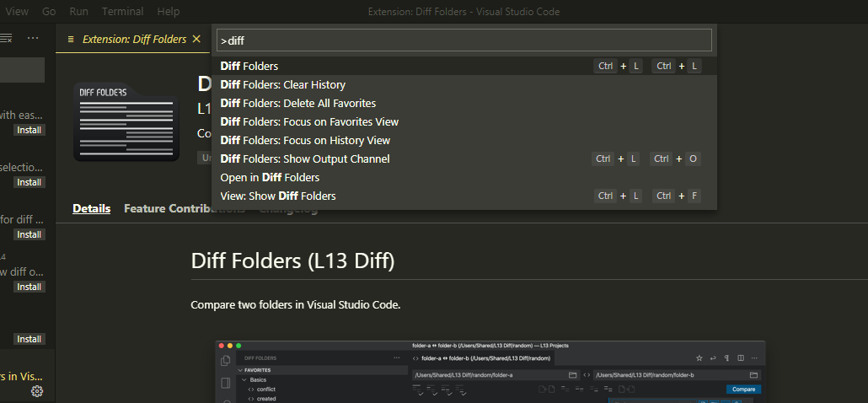Image resolution: width=868 pixels, height=403 pixels.
Task: Close the Extension: Diff Folders tab
Action: click(196, 40)
